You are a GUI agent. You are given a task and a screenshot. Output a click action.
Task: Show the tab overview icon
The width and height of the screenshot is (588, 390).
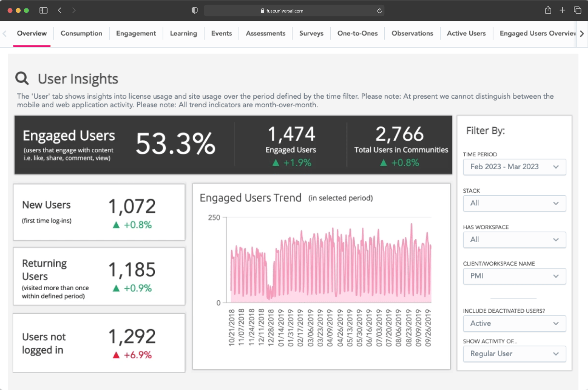click(x=577, y=10)
